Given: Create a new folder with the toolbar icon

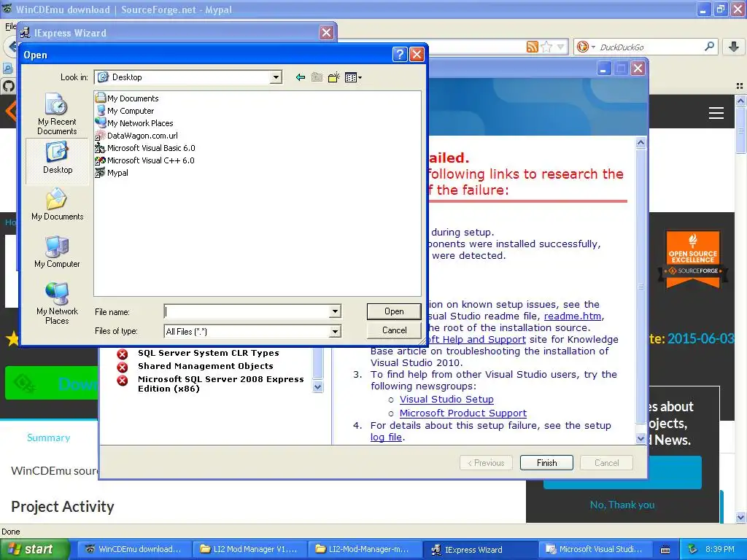Looking at the screenshot, I should pos(334,77).
